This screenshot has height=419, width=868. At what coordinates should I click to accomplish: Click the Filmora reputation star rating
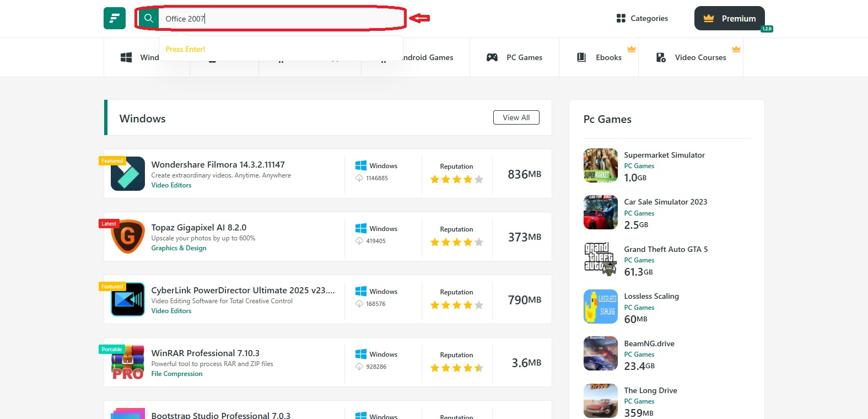[x=457, y=179]
